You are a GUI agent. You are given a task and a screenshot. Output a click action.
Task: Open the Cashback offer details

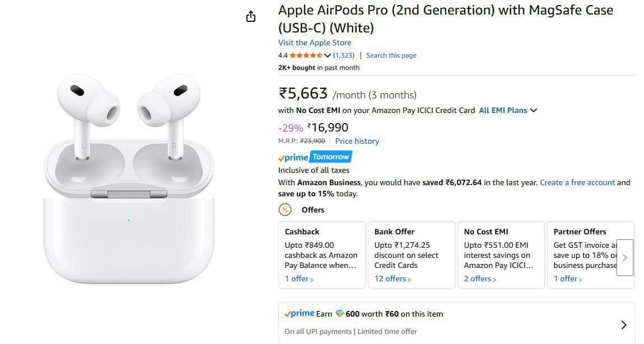(297, 279)
